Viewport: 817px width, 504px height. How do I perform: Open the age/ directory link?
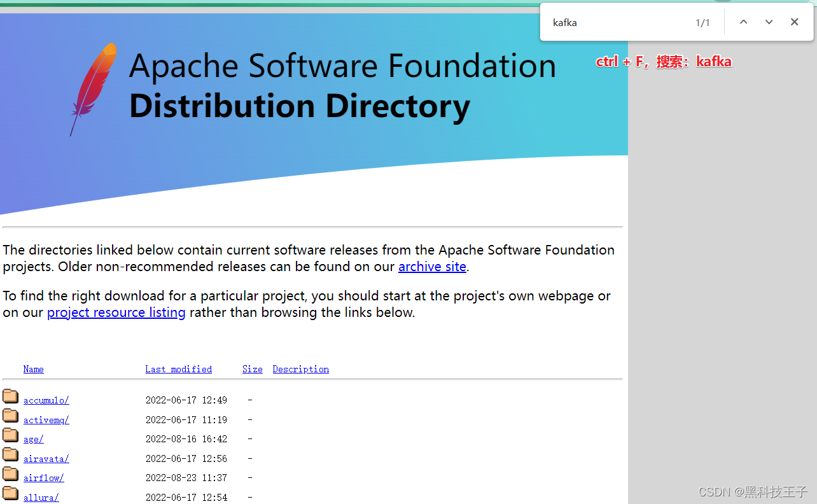(34, 439)
